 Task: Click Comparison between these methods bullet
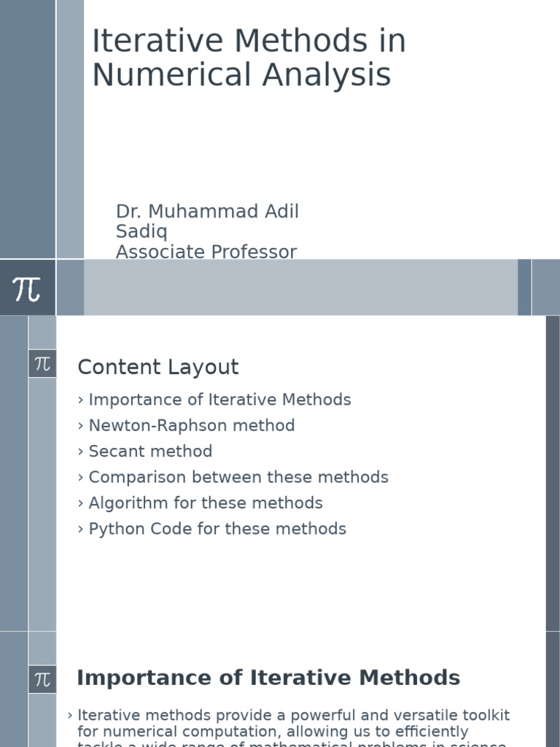(238, 477)
